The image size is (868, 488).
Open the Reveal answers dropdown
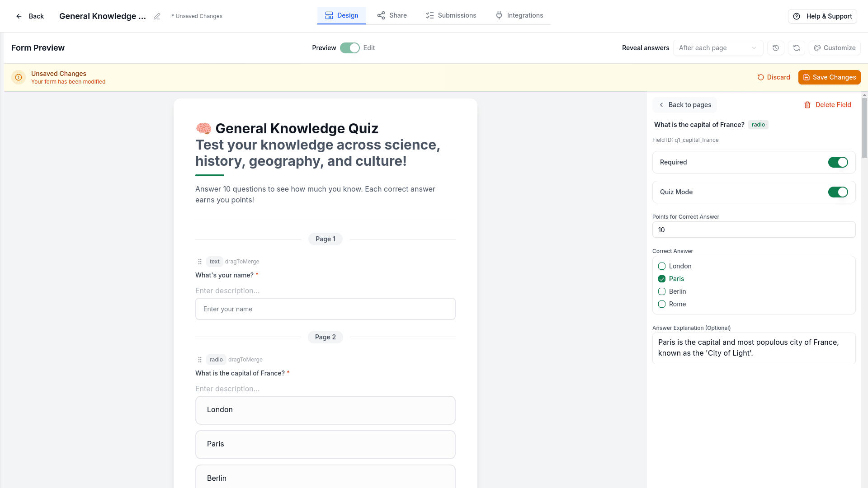pos(717,48)
